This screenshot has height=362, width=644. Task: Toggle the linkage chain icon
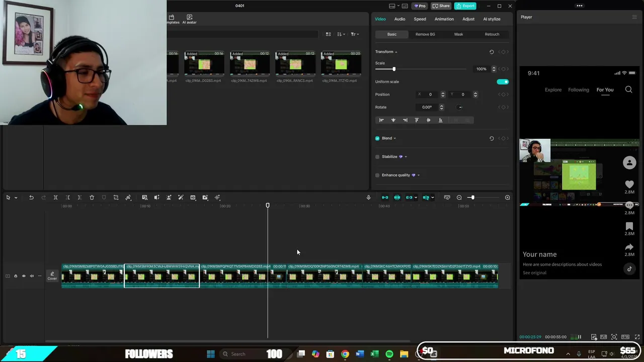pos(409,198)
